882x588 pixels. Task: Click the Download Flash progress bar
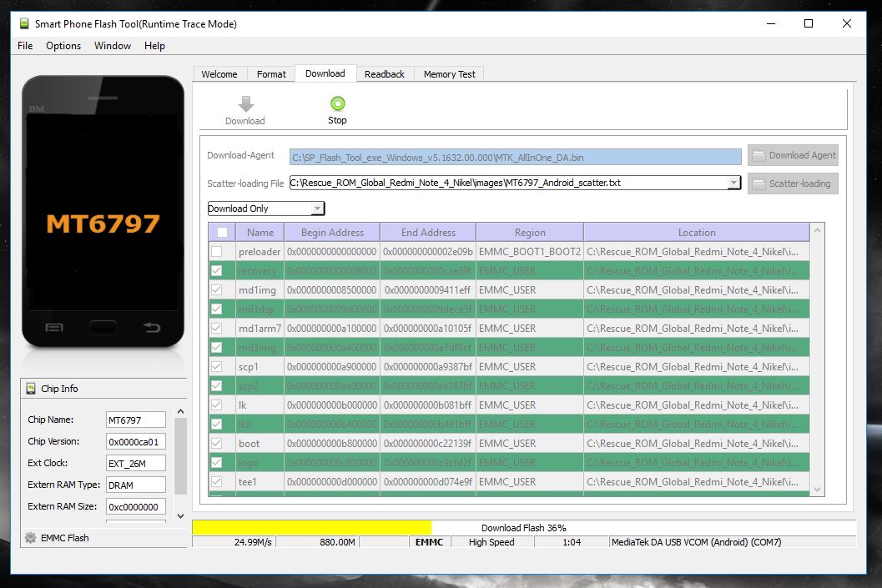(523, 528)
